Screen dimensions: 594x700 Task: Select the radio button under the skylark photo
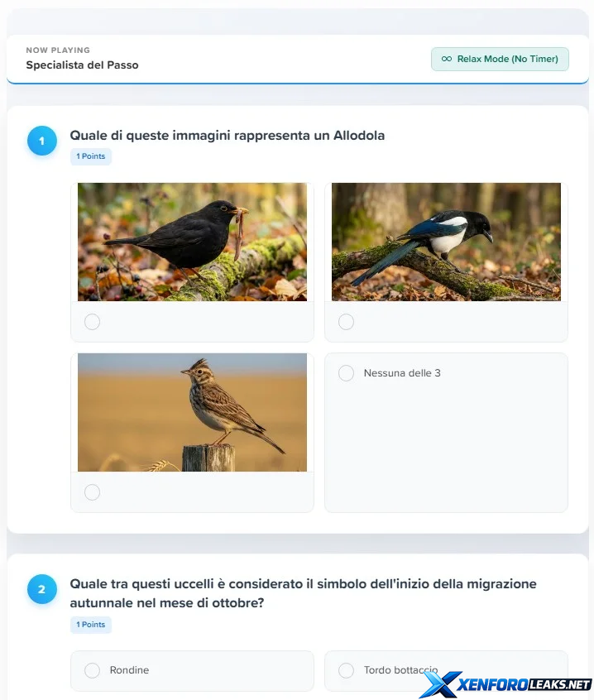point(92,492)
